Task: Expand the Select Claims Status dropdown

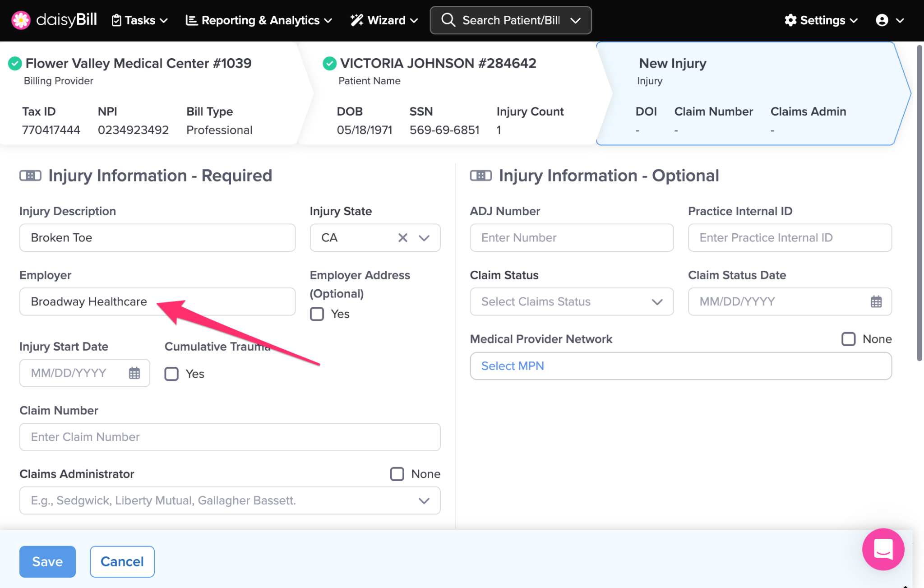Action: tap(571, 301)
